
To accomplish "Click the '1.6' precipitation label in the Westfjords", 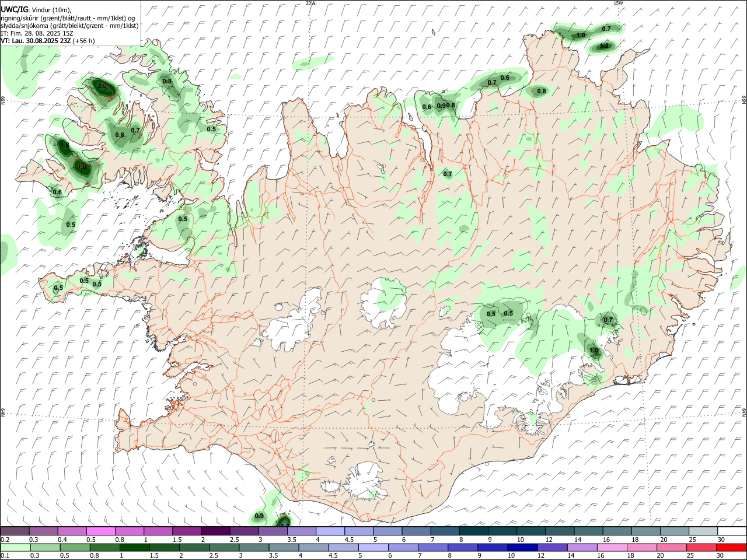I will point(82,167).
